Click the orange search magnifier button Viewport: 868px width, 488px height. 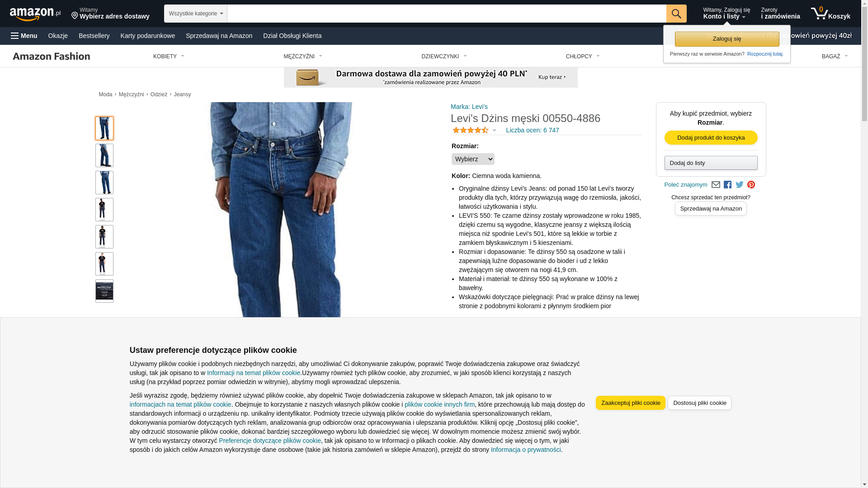click(x=676, y=14)
